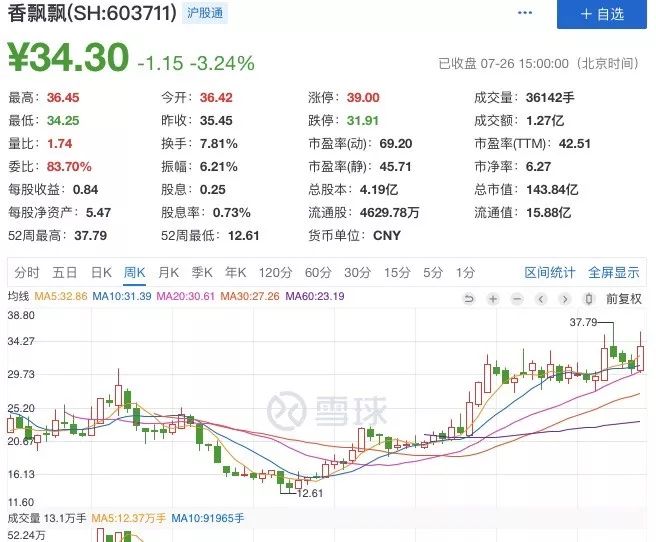Click the volume MA5:12.37万手 label

point(129,519)
